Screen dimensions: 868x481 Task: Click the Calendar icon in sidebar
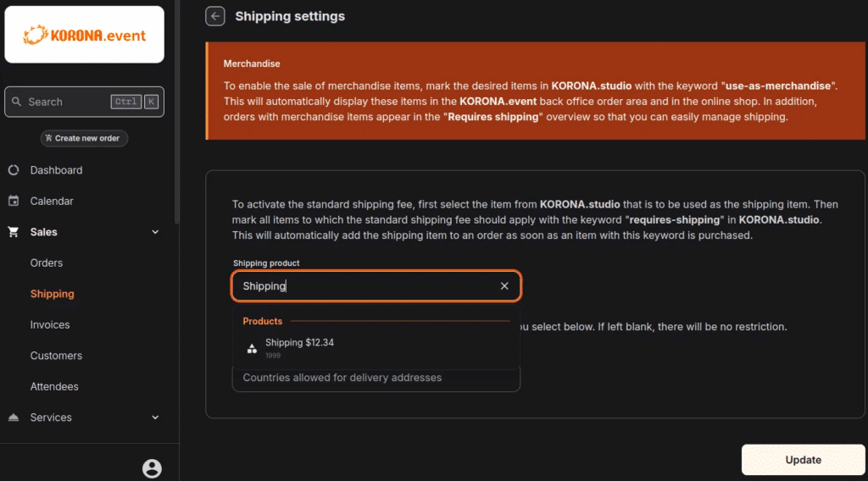(14, 202)
